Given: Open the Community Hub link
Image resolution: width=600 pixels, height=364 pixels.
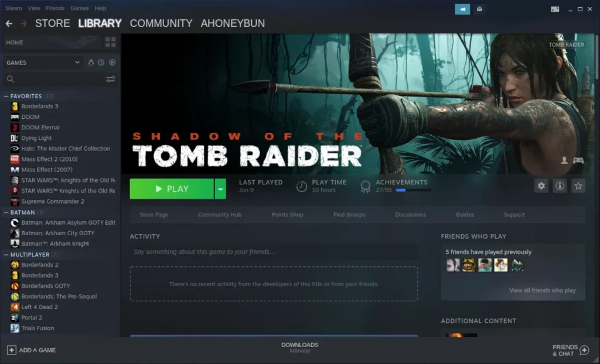Looking at the screenshot, I should [x=220, y=215].
